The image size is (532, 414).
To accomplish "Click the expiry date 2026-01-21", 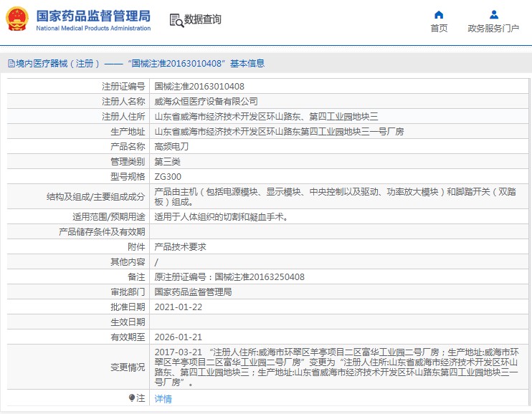I will tap(178, 337).
